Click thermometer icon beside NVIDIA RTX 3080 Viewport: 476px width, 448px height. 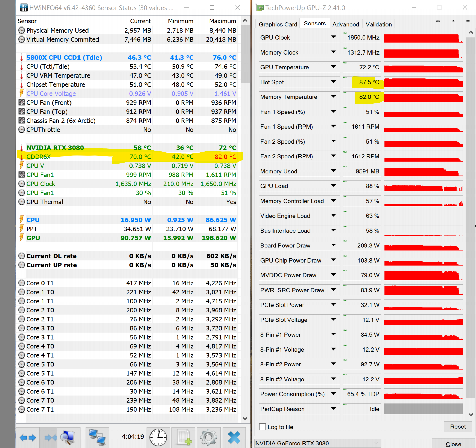(22, 148)
